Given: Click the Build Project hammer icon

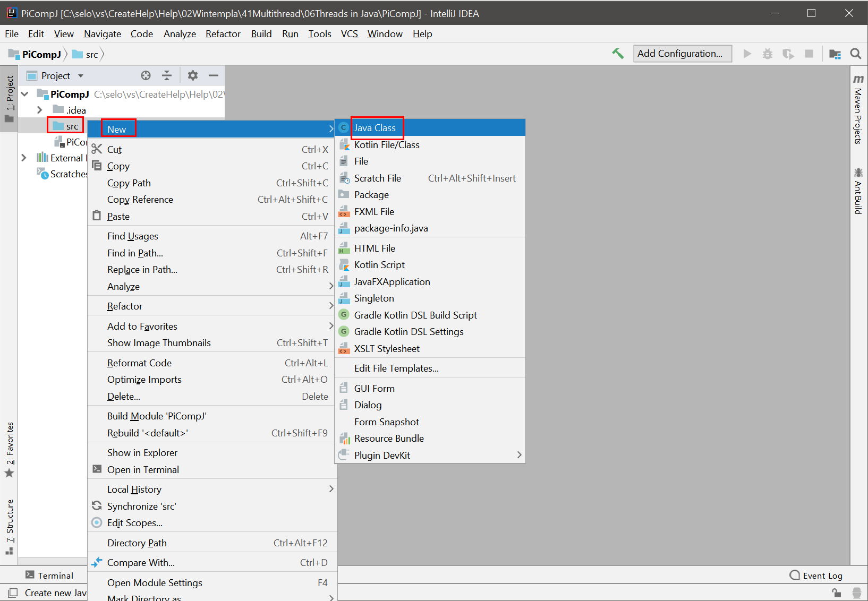Looking at the screenshot, I should coord(618,54).
